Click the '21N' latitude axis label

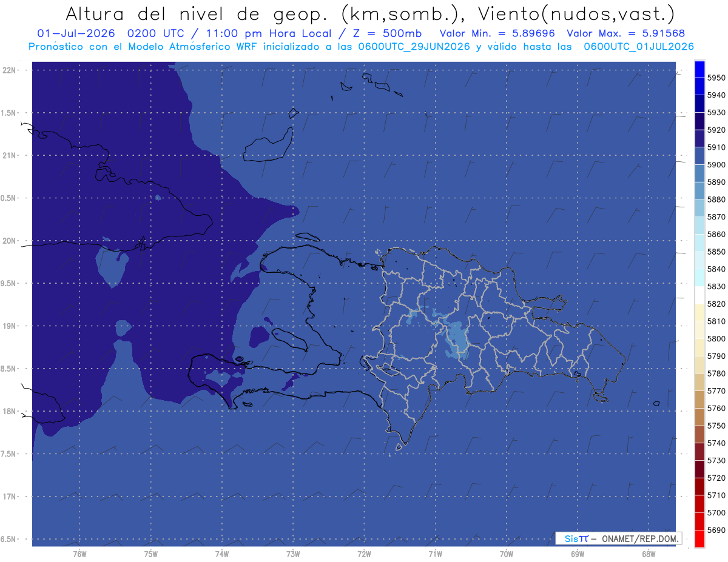pyautogui.click(x=9, y=156)
